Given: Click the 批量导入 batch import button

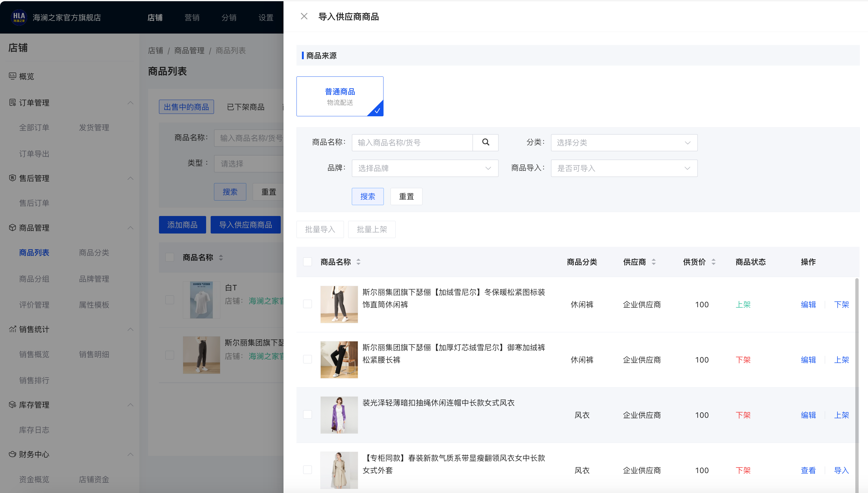Looking at the screenshot, I should tap(320, 229).
